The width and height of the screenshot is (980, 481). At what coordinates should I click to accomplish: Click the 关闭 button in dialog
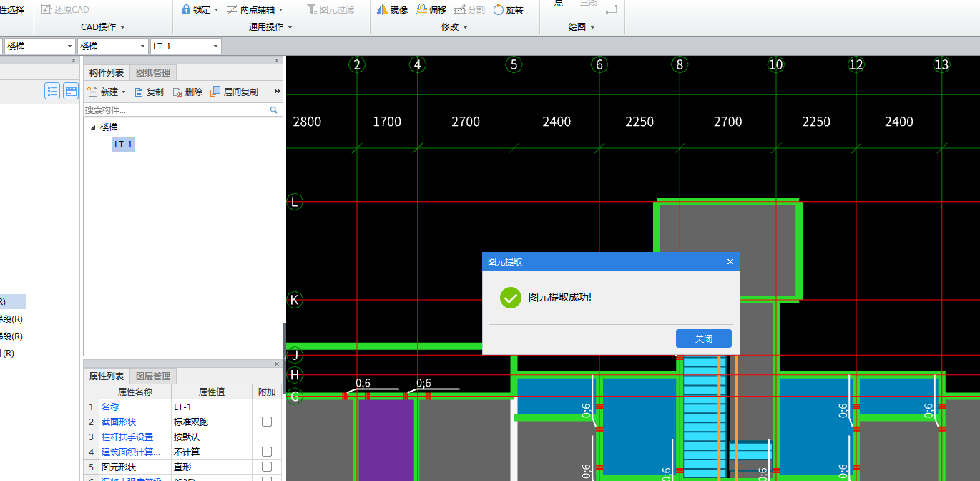click(x=703, y=339)
